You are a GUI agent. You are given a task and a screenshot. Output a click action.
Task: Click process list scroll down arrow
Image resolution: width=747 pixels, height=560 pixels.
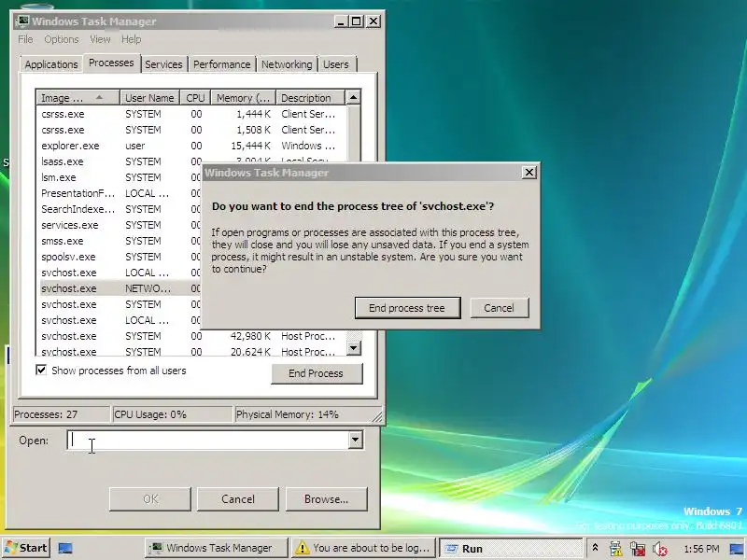point(353,348)
